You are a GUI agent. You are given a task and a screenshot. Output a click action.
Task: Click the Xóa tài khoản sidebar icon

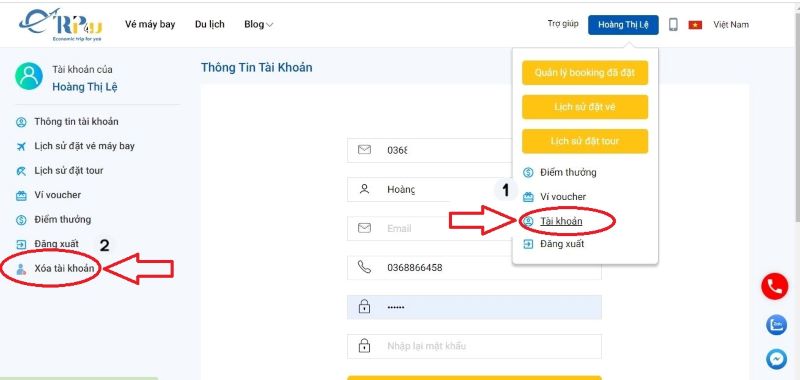pos(21,269)
